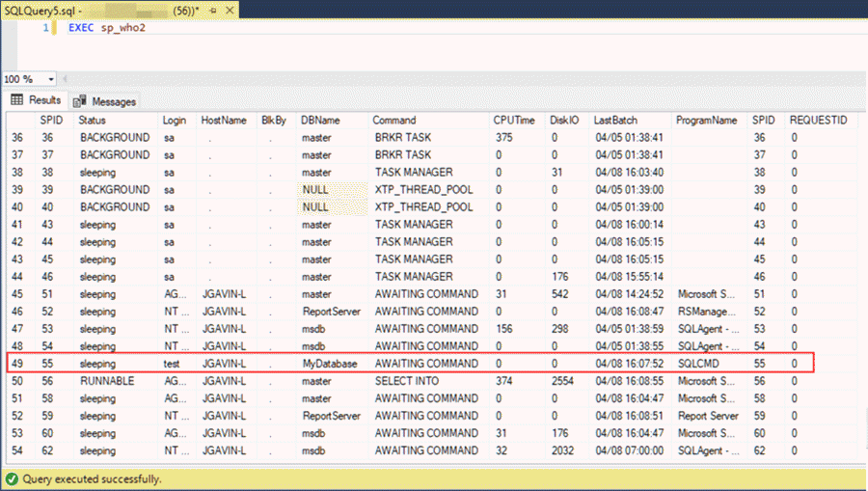868x491 pixels.
Task: Switch to the Results tab
Action: (x=37, y=100)
